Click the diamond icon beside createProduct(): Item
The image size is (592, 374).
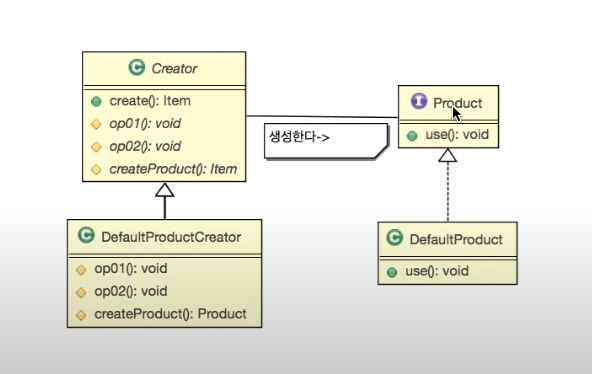[x=96, y=170]
